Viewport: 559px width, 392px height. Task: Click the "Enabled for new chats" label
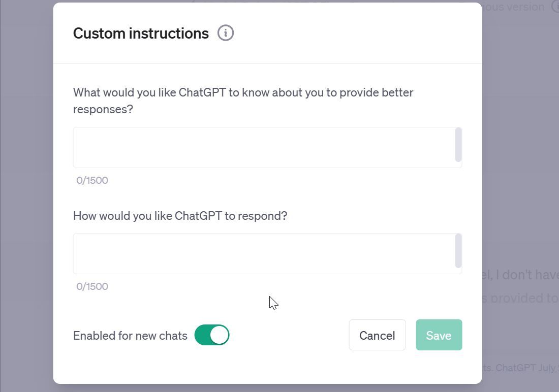[x=129, y=335]
